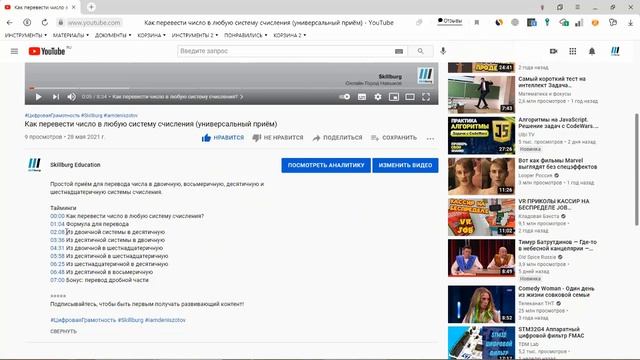Enter fullscreen in the video player
The height and width of the screenshot is (360, 640).
(426, 97)
